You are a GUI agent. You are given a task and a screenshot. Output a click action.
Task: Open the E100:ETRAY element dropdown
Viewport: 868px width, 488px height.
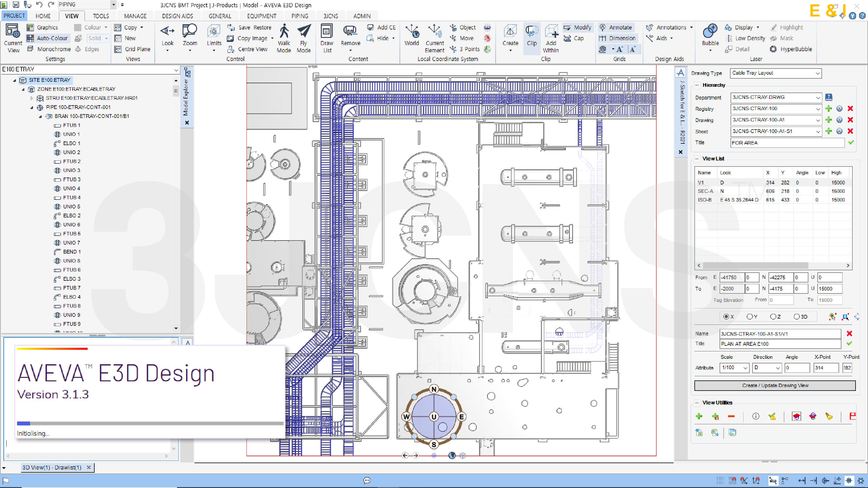point(176,70)
